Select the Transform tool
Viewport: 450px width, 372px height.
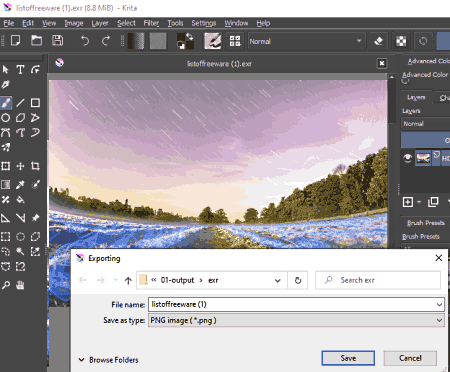5,166
